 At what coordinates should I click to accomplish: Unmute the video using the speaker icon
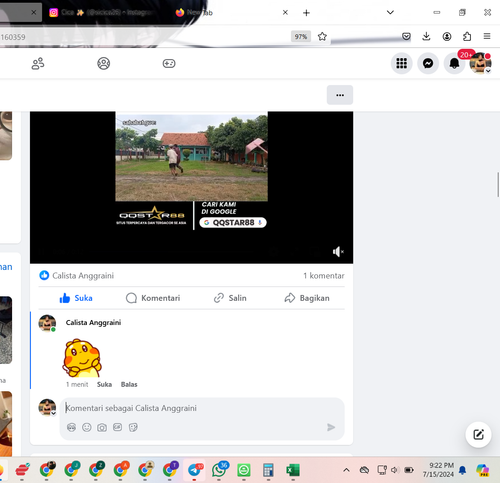[x=338, y=252]
